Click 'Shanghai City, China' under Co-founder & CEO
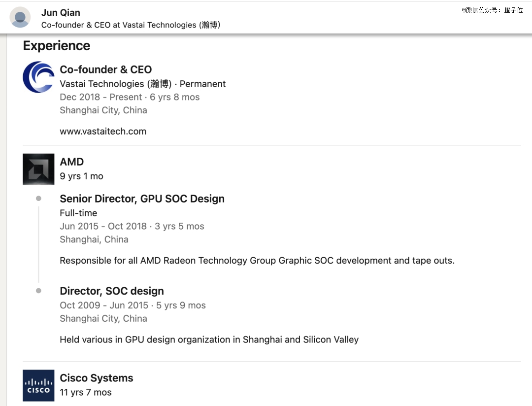This screenshot has width=532, height=406. (x=103, y=110)
